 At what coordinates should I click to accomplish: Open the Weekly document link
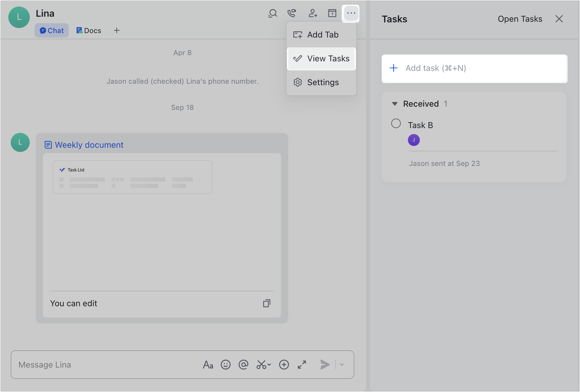tap(89, 145)
